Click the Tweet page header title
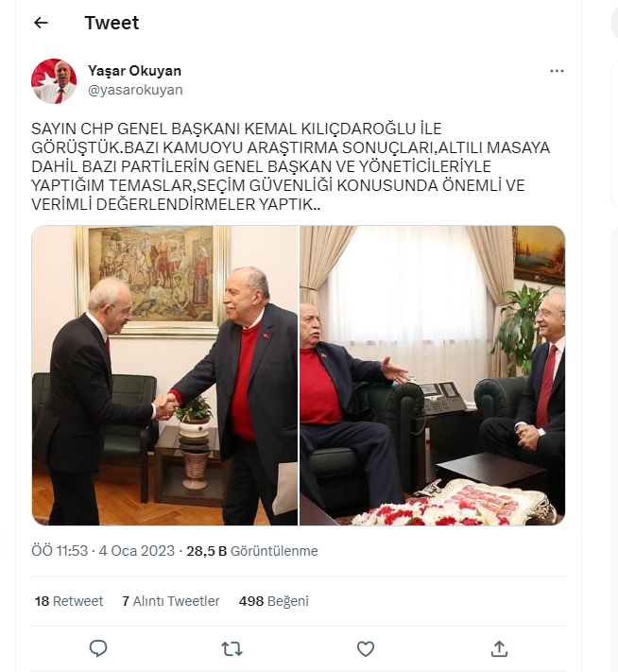This screenshot has height=672, width=618. [x=112, y=23]
